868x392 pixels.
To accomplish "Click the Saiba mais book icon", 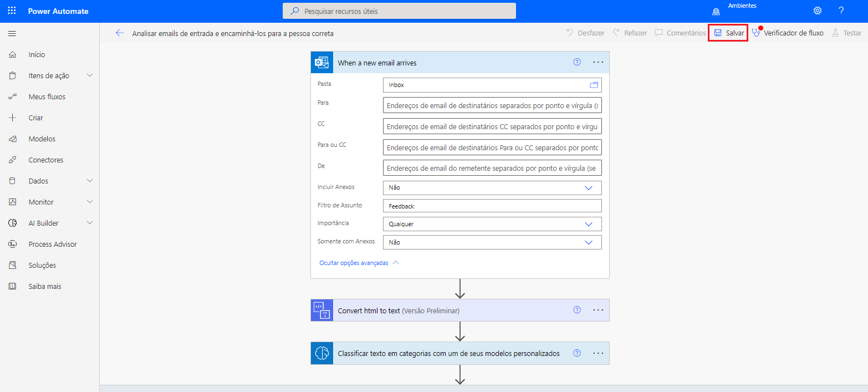I will [13, 286].
